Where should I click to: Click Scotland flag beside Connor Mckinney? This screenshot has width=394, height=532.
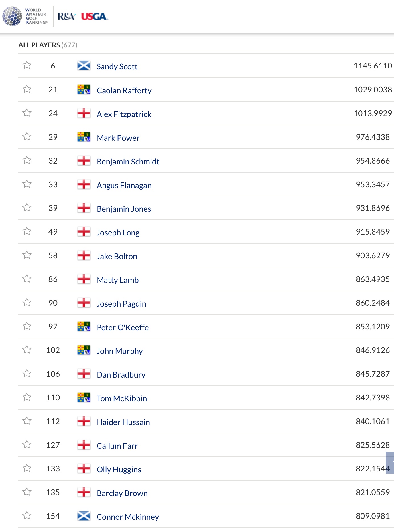point(84,516)
